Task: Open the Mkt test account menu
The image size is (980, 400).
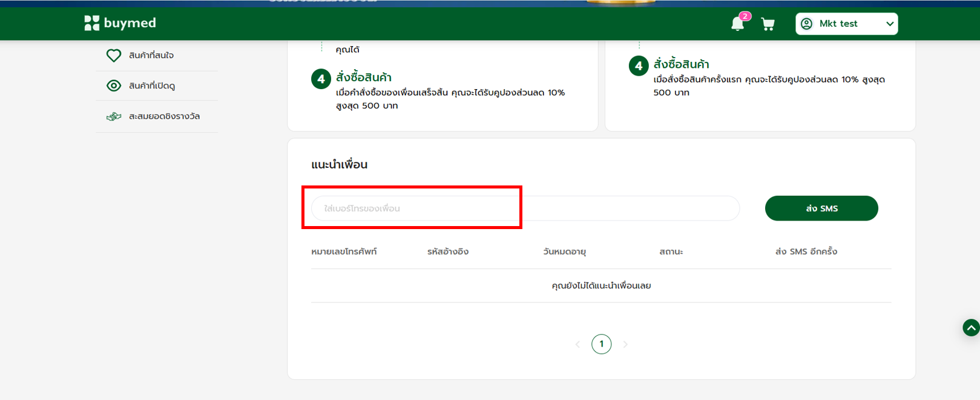Action: 846,24
